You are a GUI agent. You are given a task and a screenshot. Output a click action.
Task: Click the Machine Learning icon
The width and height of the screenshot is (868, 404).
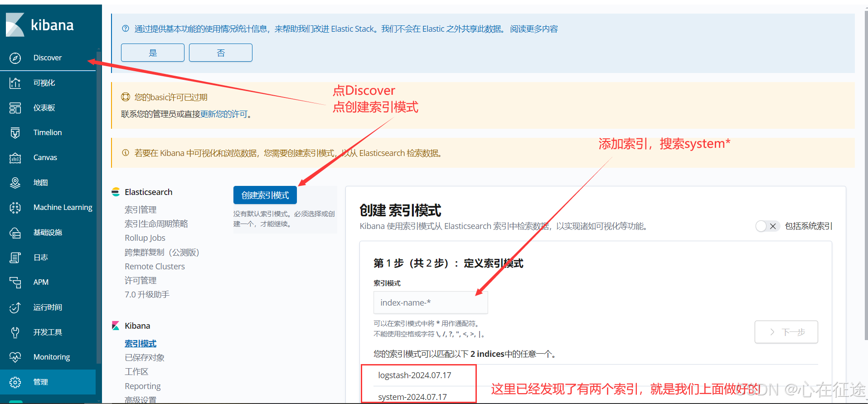pos(15,208)
